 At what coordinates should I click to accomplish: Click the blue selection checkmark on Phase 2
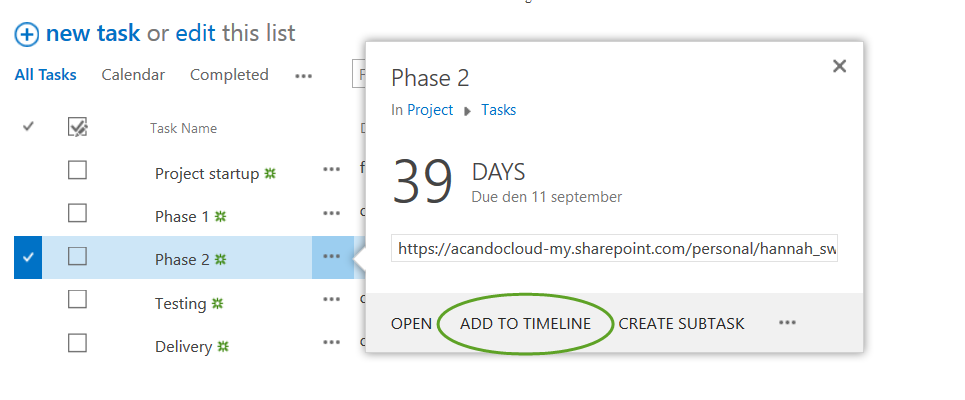[x=28, y=258]
